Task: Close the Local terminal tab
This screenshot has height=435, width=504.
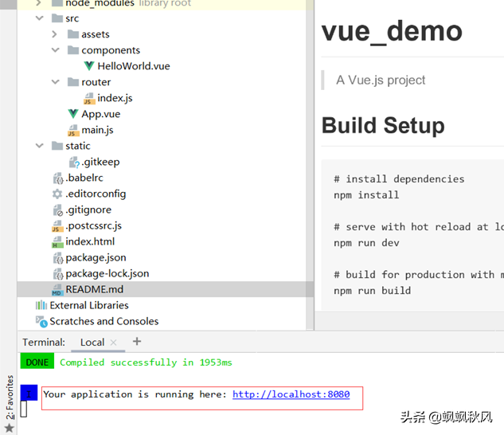Action: click(x=113, y=343)
